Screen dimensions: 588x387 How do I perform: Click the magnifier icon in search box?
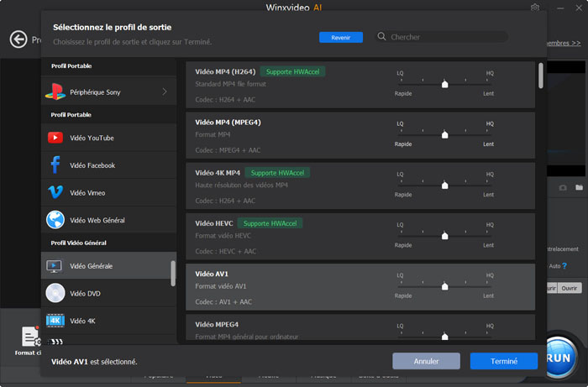pos(382,37)
